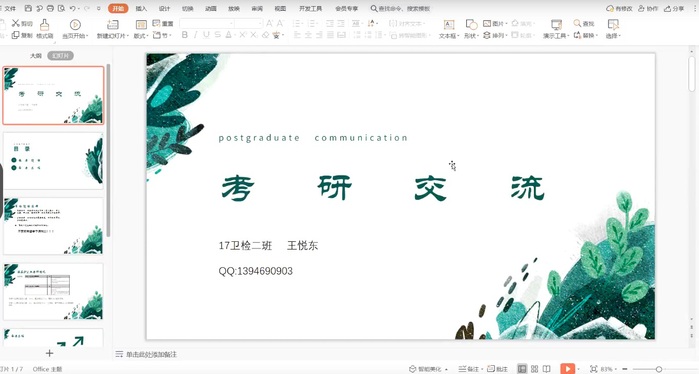Expand the undo dropdown arrow
The image size is (699, 374).
[x=80, y=8]
